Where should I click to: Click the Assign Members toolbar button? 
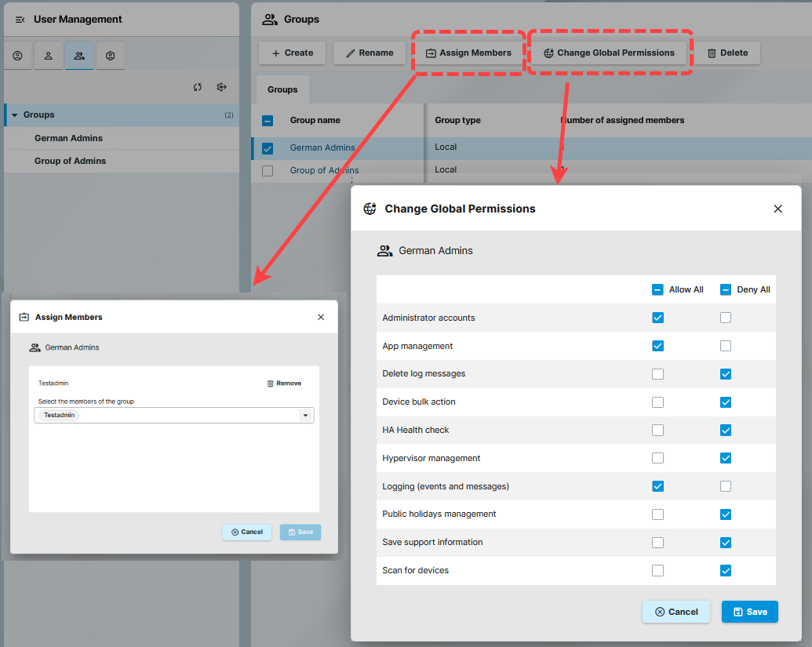tap(468, 53)
